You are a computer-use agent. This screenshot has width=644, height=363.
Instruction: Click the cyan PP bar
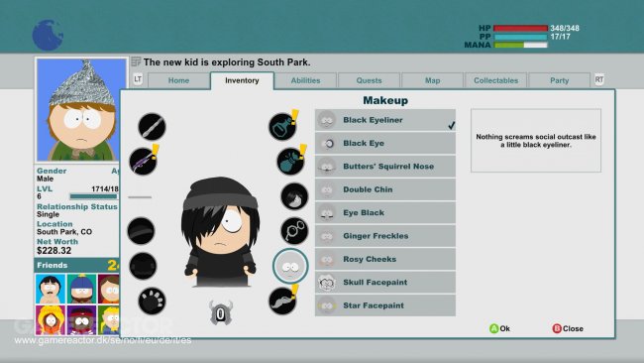tap(520, 37)
